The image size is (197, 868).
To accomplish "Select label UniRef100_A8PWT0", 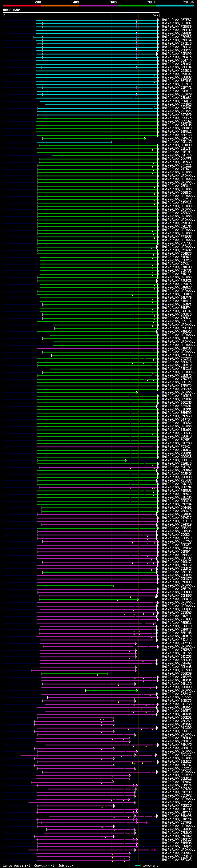I will tap(177, 599).
